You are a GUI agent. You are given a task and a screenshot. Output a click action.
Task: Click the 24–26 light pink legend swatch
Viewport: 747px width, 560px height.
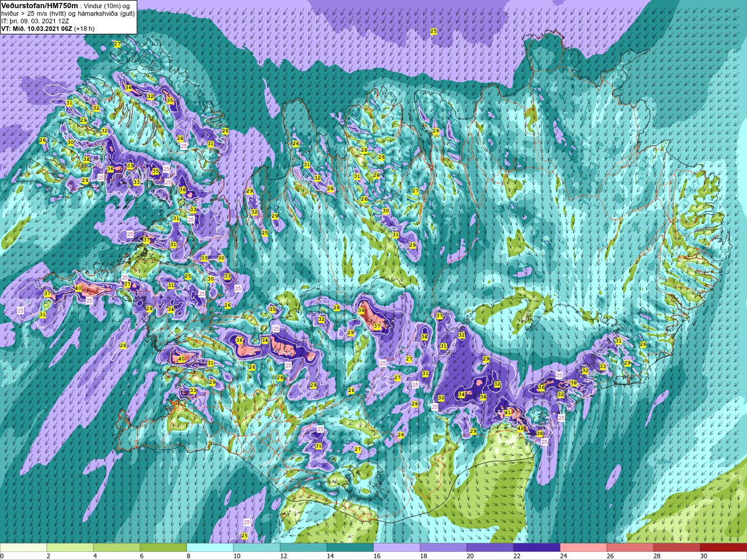point(584,548)
